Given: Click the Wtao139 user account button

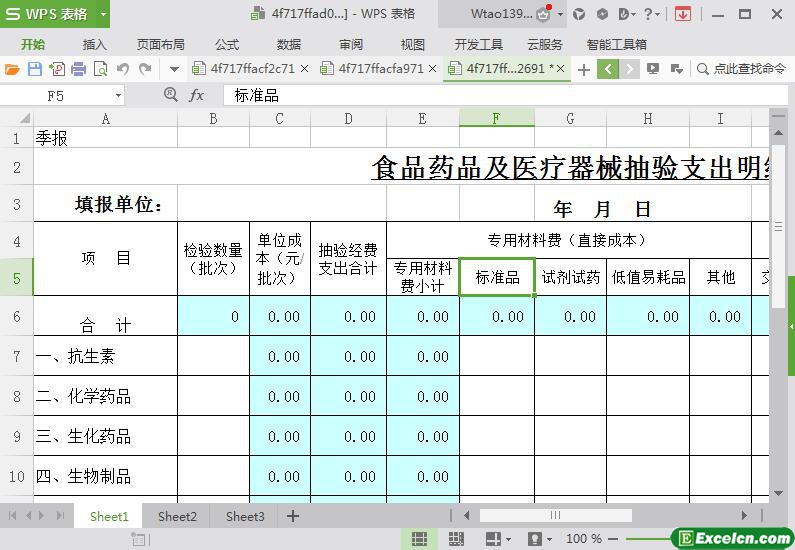Looking at the screenshot, I should [x=503, y=14].
